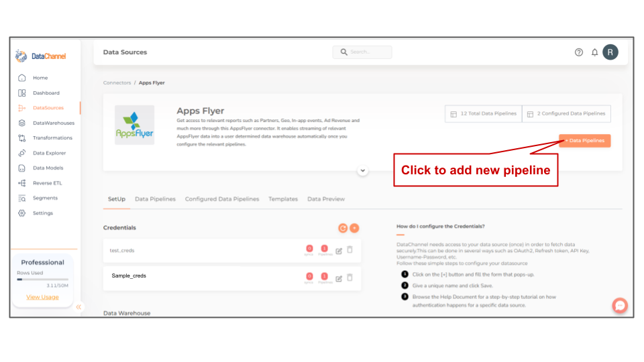Edit the test_creds credential
Viewport: 644px width, 362px height.
(x=339, y=251)
